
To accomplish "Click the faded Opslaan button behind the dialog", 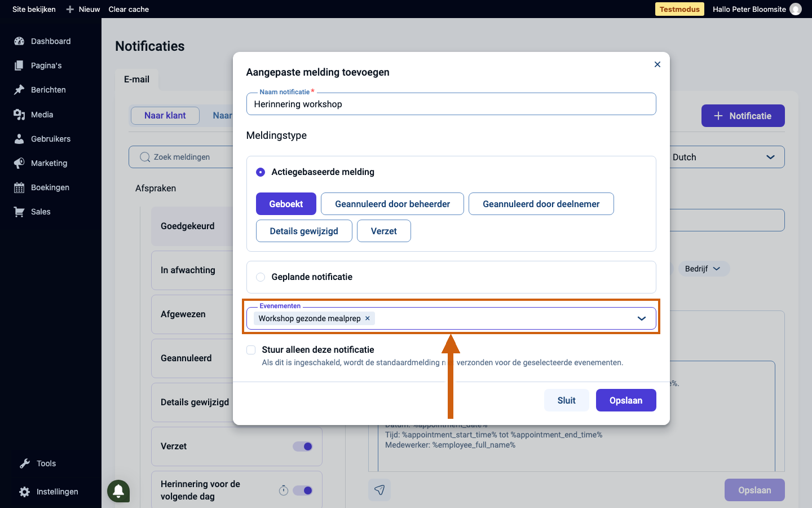I will click(754, 490).
